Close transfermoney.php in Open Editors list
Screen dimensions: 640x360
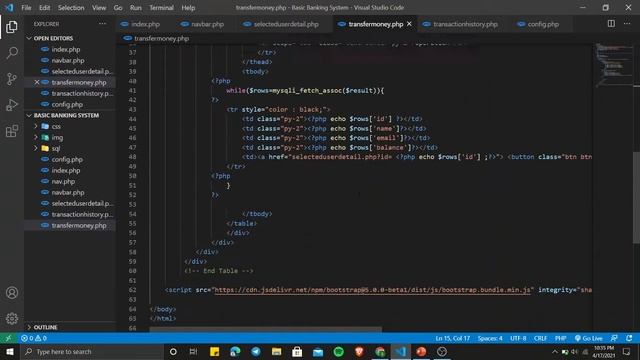pos(37,82)
